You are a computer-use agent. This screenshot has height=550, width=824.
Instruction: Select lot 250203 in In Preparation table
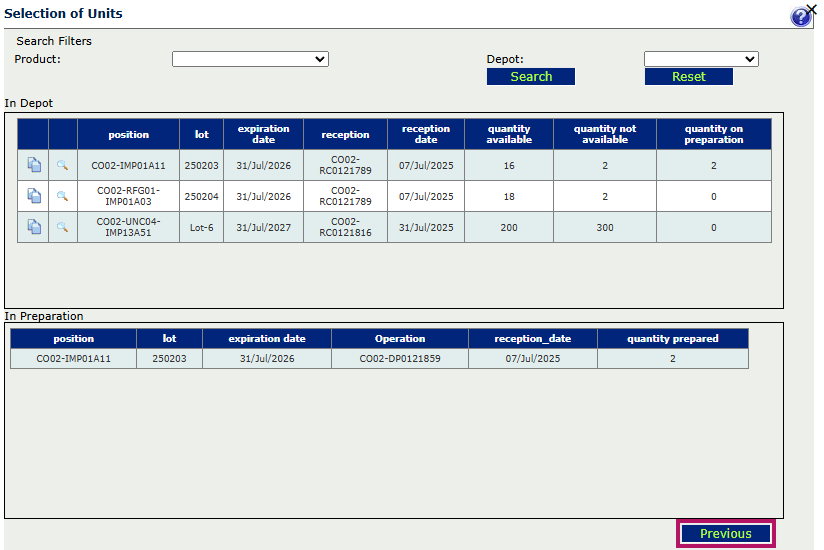[169, 359]
